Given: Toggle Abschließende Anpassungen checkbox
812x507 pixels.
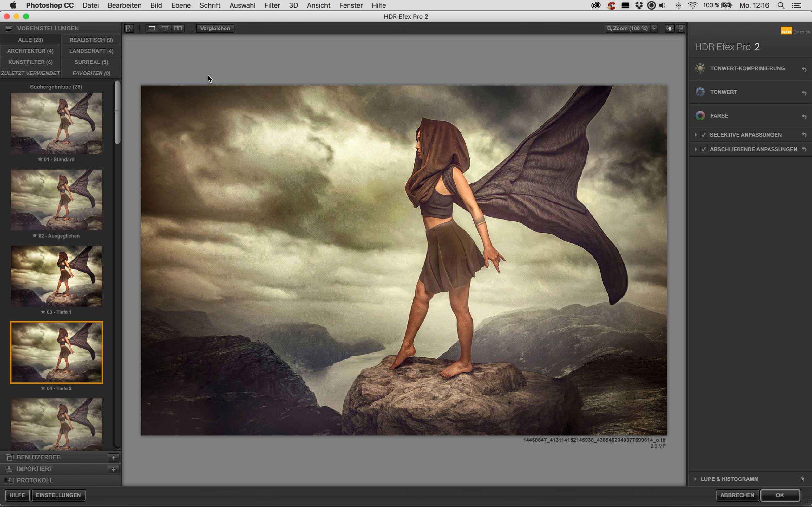Looking at the screenshot, I should point(704,149).
